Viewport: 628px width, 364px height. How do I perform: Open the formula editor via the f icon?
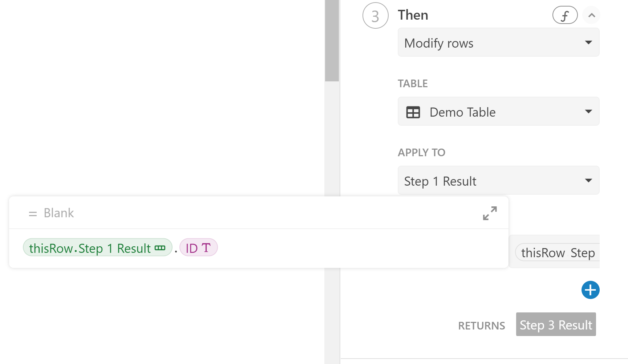click(x=565, y=15)
